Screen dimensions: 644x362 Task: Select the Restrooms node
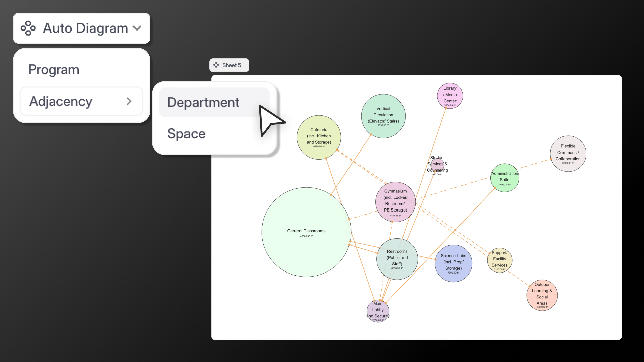[x=397, y=259]
